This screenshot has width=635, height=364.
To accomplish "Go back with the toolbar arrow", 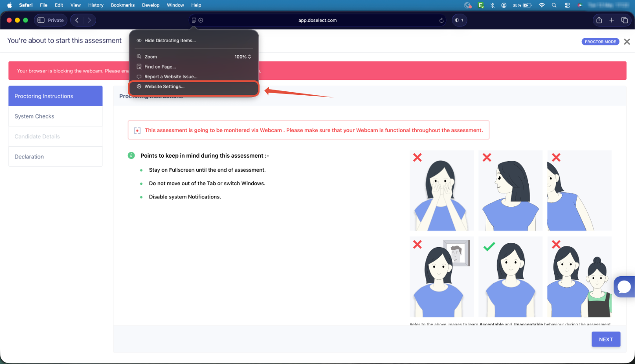I will tap(77, 20).
